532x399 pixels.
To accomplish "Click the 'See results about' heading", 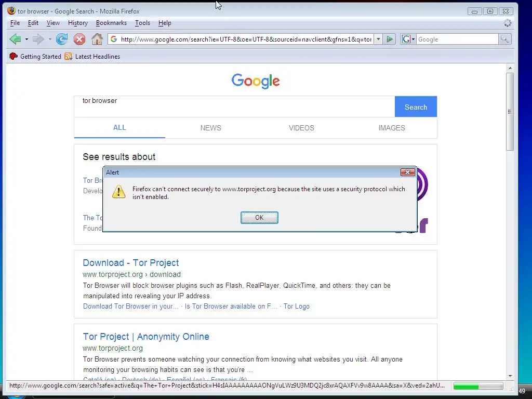I will pyautogui.click(x=119, y=157).
